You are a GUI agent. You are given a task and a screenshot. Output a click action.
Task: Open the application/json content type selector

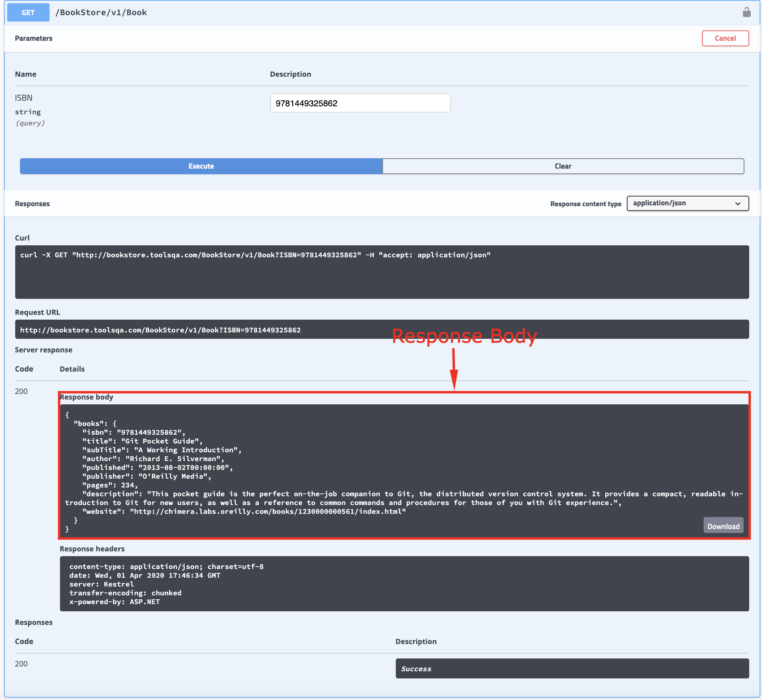pos(687,203)
